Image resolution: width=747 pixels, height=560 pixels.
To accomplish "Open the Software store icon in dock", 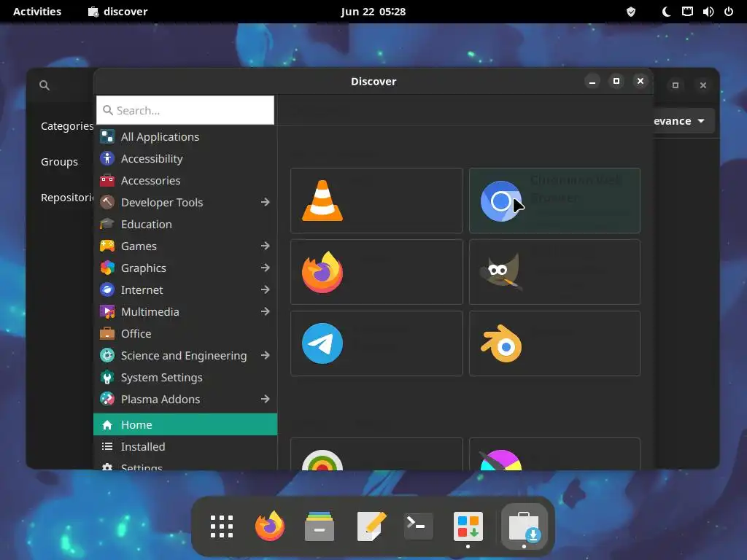I will pos(468,526).
